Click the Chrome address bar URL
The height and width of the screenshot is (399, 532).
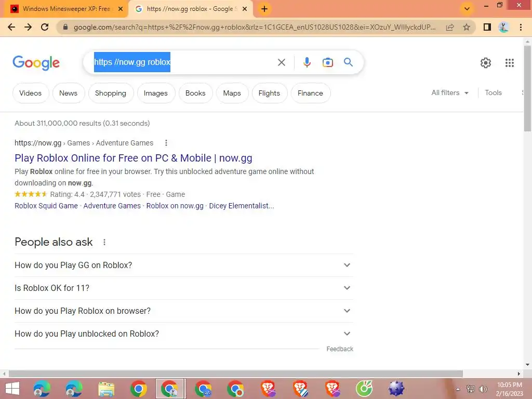click(x=255, y=27)
